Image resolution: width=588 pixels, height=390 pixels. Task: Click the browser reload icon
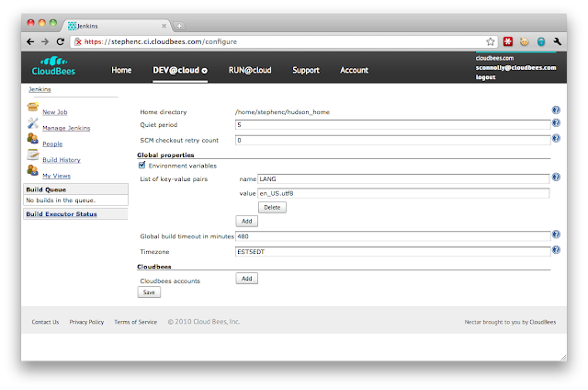61,41
